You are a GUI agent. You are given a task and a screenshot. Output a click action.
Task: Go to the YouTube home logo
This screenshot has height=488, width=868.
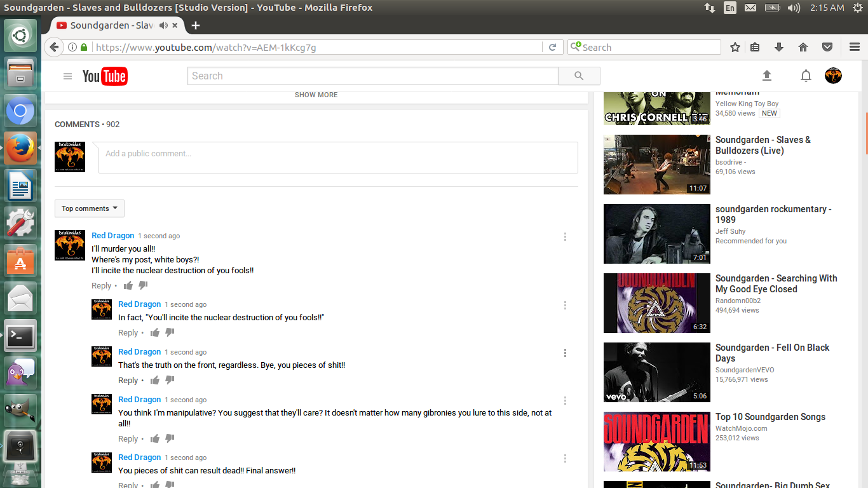pos(105,76)
